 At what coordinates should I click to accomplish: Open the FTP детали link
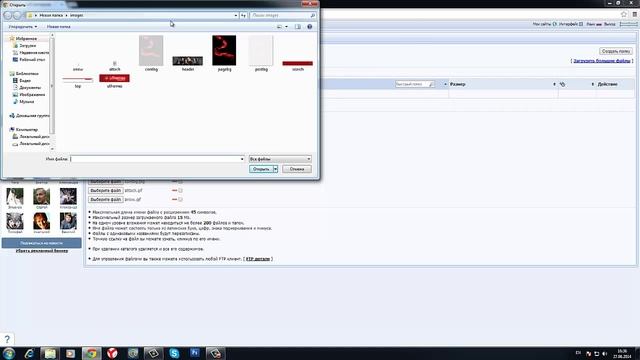[x=258, y=259]
